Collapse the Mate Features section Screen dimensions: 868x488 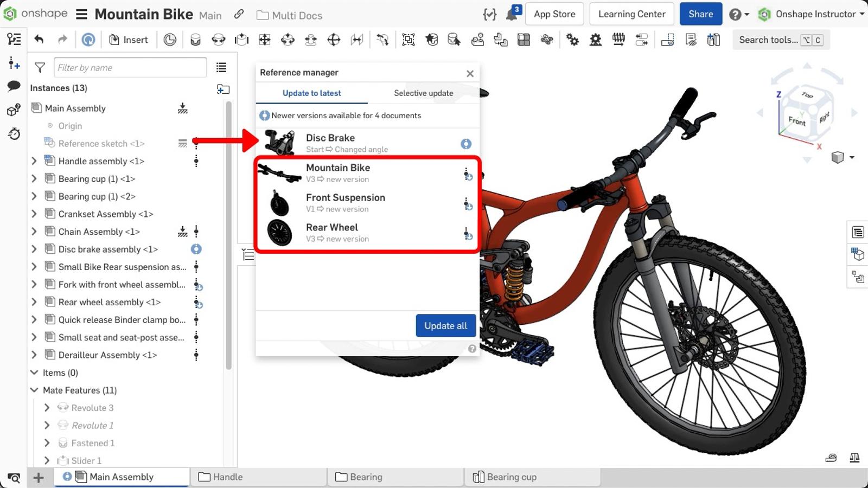tap(34, 390)
